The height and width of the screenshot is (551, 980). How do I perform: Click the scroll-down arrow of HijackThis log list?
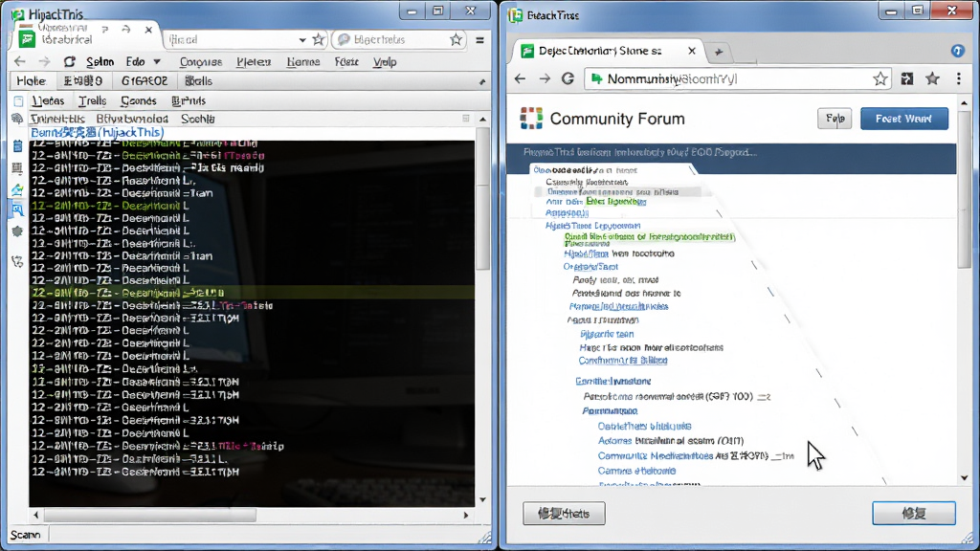tap(482, 499)
